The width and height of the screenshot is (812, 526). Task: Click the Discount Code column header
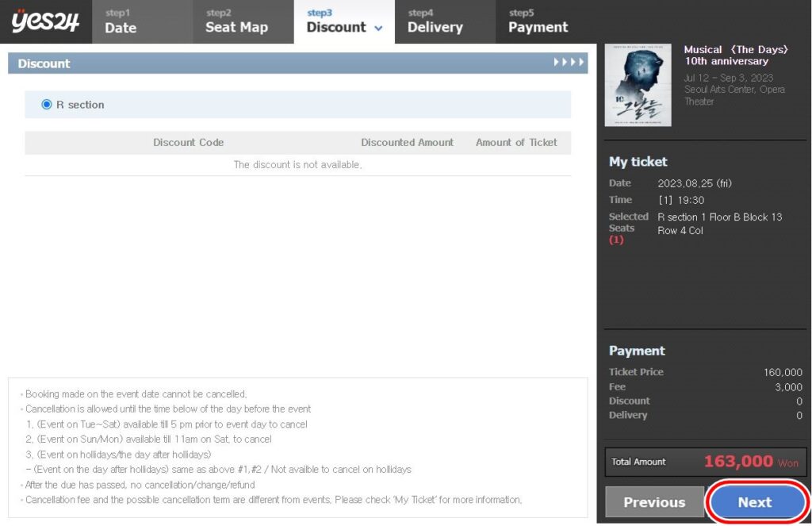pyautogui.click(x=189, y=142)
